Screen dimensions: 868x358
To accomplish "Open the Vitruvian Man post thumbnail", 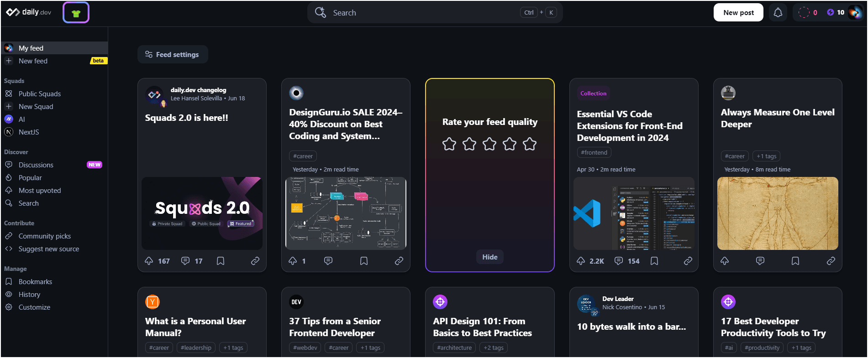I will (x=778, y=213).
